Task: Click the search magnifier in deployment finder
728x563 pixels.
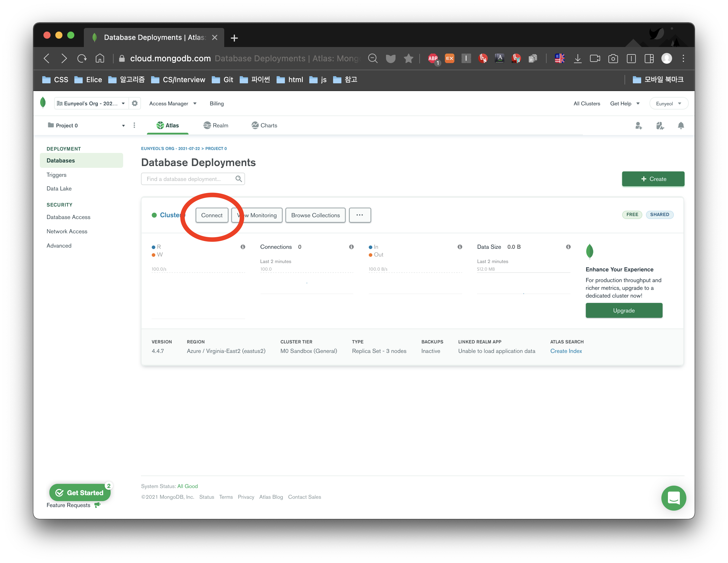Action: 238,179
